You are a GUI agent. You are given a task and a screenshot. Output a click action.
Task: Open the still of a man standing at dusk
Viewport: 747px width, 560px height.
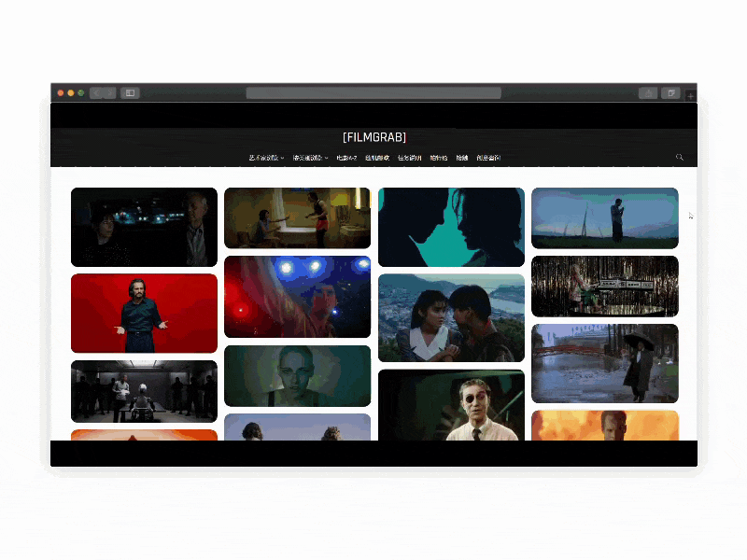tap(605, 218)
